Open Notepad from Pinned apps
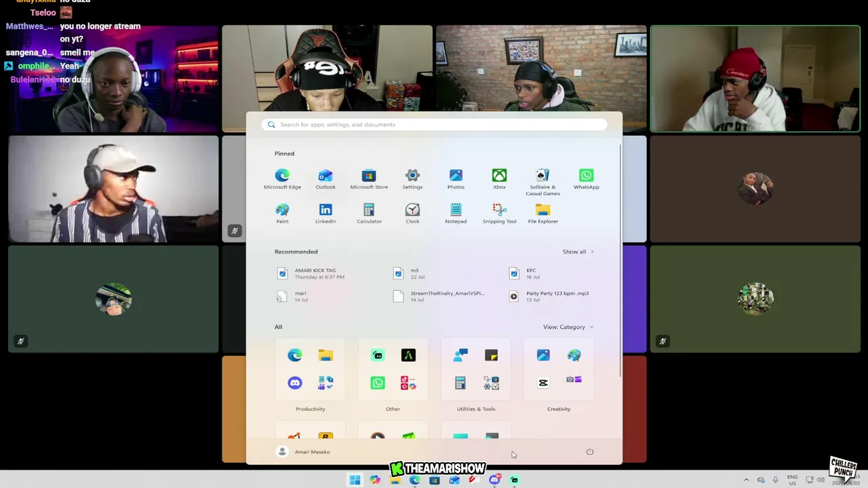 point(456,213)
